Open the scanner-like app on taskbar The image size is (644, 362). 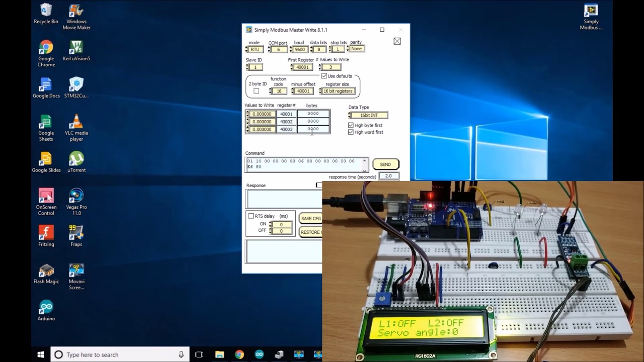(279, 354)
